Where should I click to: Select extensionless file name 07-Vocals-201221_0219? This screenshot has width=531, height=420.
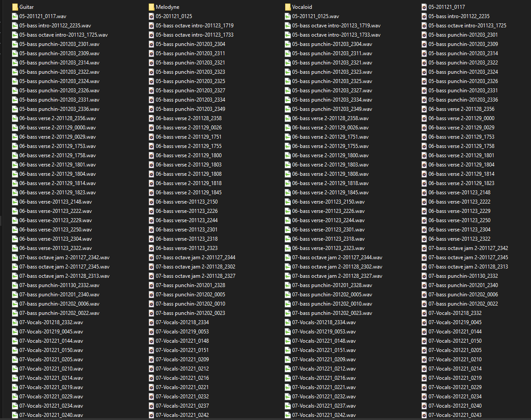tap(455, 378)
